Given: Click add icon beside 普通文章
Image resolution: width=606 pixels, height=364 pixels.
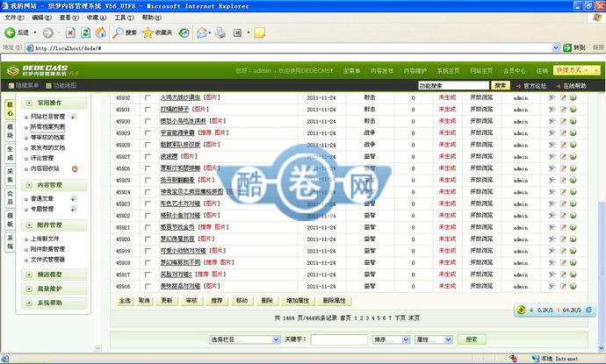Looking at the screenshot, I should click(x=74, y=198).
